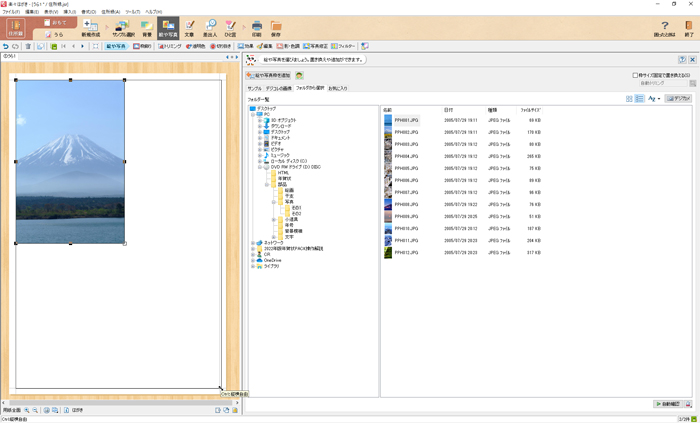This screenshot has height=423, width=700.
Task: Collapse the DVD RW ドライブ tree node
Action: [259, 167]
